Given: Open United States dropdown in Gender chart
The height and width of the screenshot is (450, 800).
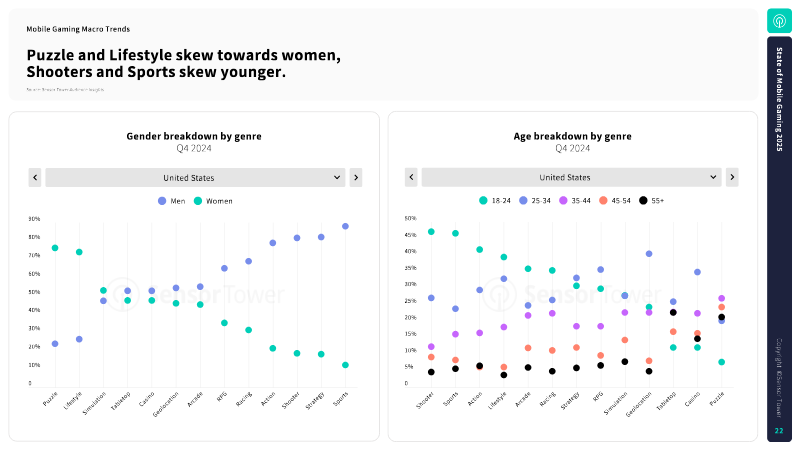Looking at the screenshot, I should tap(195, 178).
